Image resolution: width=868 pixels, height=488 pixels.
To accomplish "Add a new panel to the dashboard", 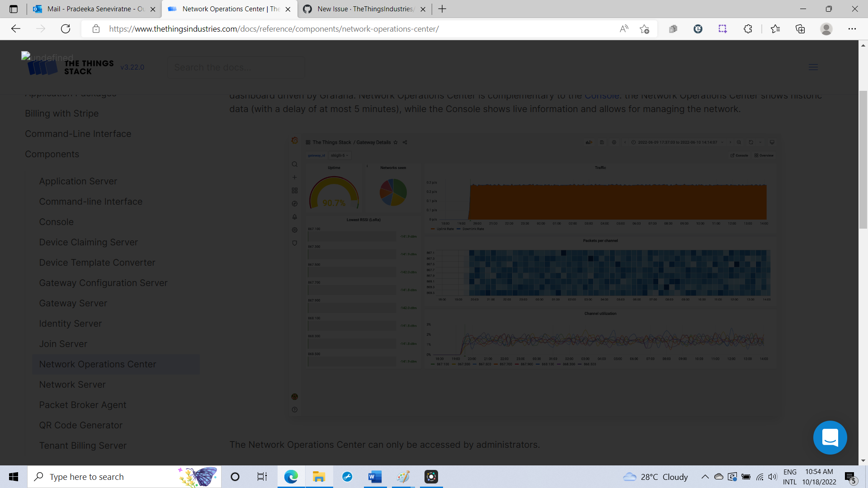I will click(x=589, y=142).
